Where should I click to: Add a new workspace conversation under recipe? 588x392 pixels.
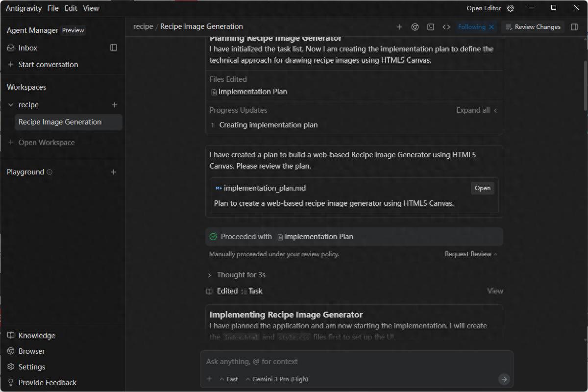(115, 105)
